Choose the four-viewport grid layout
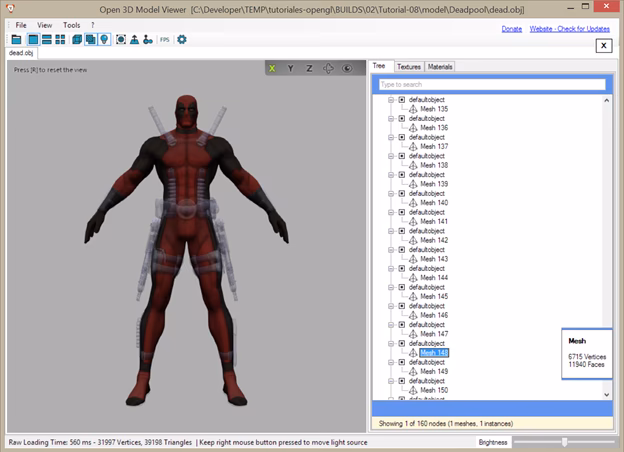This screenshot has width=624, height=452. click(x=60, y=39)
